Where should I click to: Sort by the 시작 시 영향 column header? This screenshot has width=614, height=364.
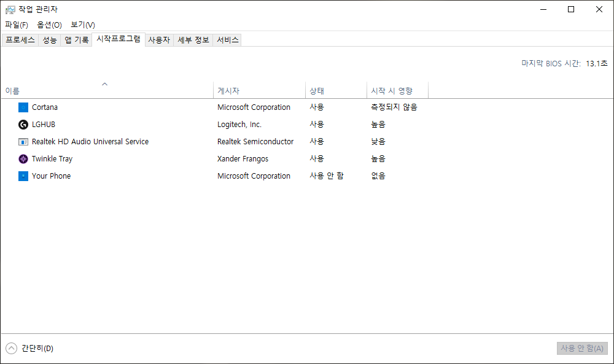[x=397, y=90]
